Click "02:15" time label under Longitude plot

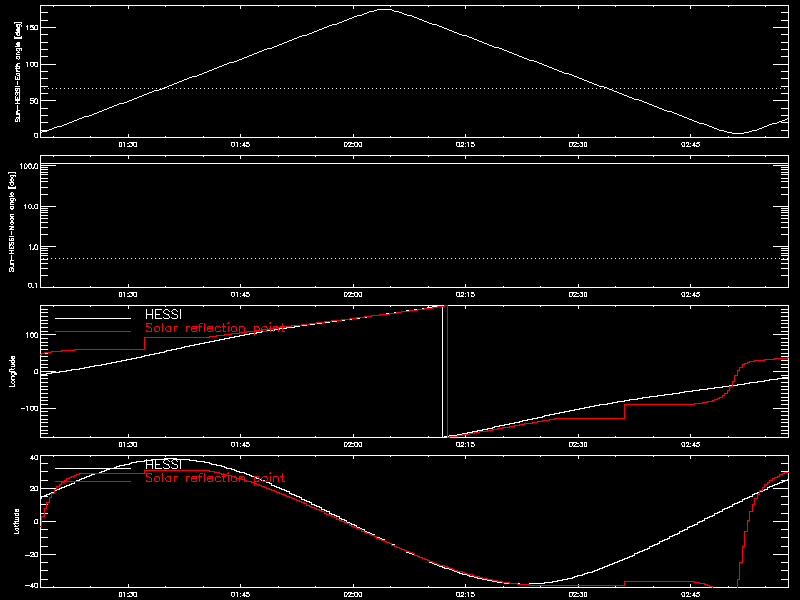[x=465, y=445]
